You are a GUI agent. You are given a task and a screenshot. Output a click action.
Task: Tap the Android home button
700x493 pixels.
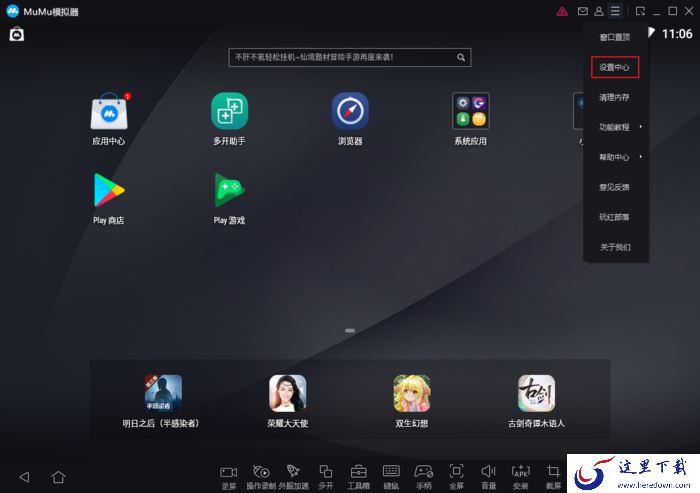tap(58, 477)
